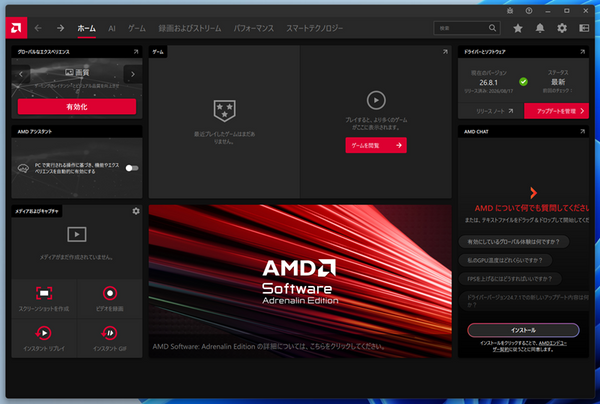Toggle the AMD アシスタント switch

click(x=132, y=168)
